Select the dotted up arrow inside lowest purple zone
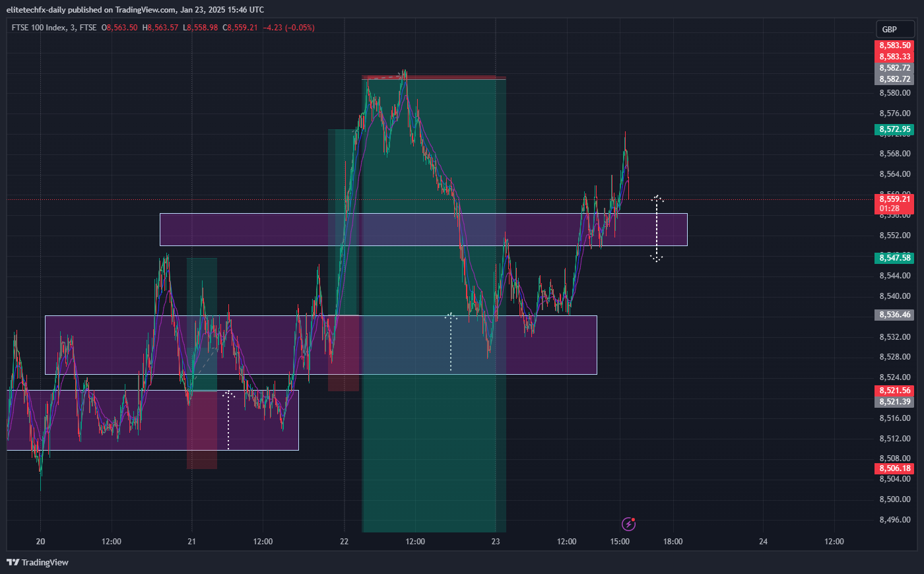This screenshot has width=924, height=574. [x=228, y=420]
